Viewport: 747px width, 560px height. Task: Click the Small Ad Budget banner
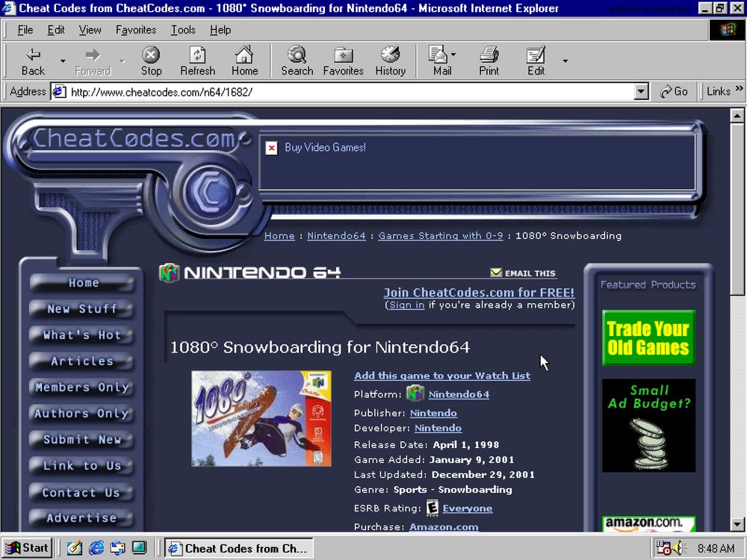[x=648, y=426]
